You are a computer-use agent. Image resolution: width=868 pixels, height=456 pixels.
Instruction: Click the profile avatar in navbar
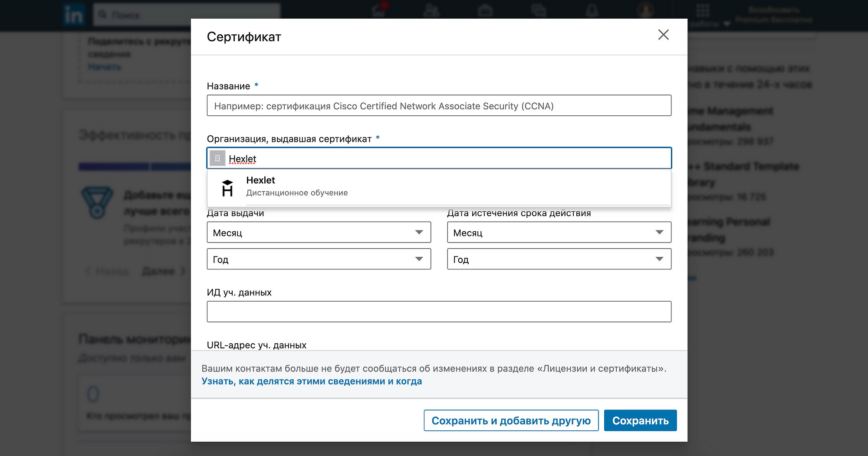pos(645,10)
